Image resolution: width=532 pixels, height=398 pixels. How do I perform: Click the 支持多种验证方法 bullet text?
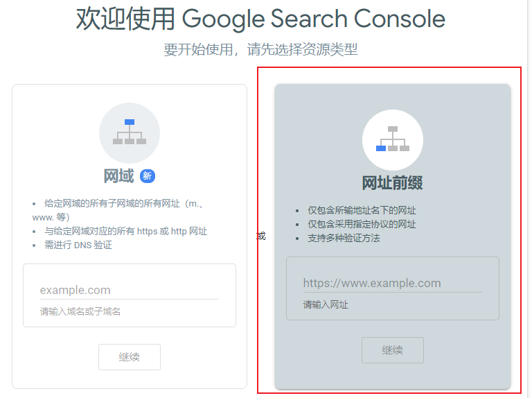[x=344, y=238]
